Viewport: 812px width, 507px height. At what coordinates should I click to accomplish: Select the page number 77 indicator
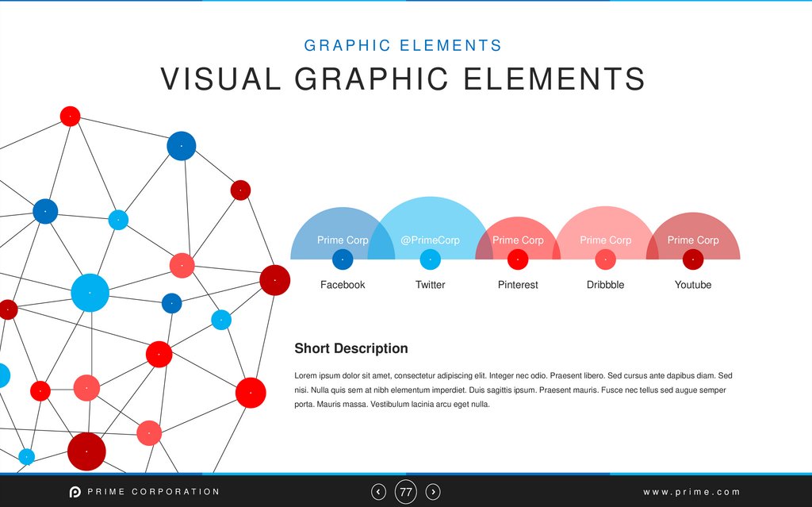(406, 492)
